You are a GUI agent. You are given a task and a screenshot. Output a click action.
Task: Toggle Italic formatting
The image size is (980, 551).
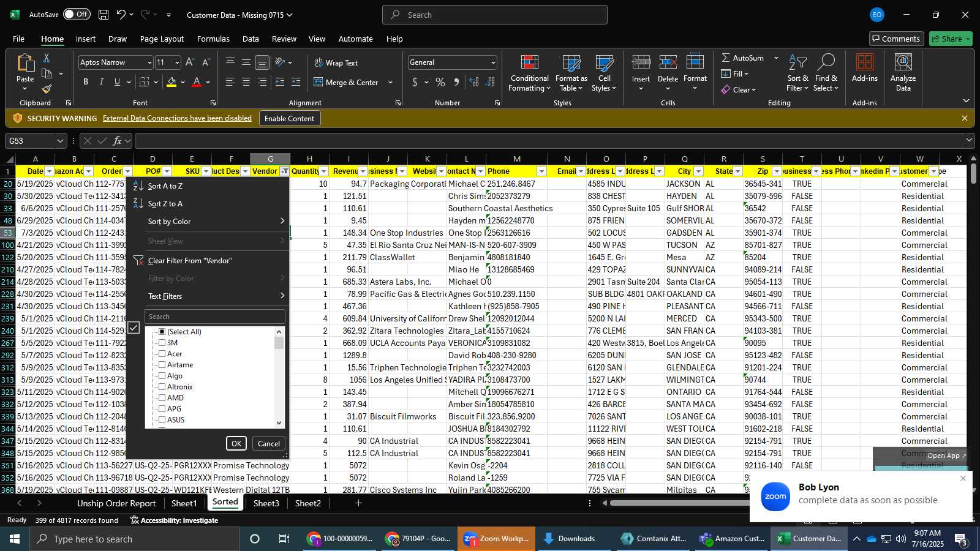[x=101, y=82]
